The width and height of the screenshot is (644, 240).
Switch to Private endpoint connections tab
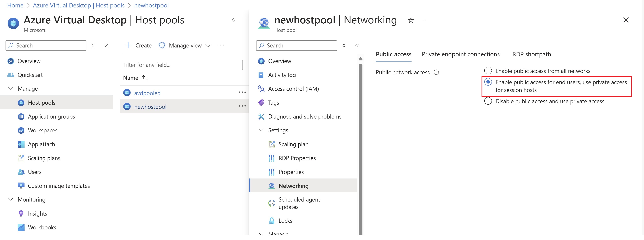460,54
